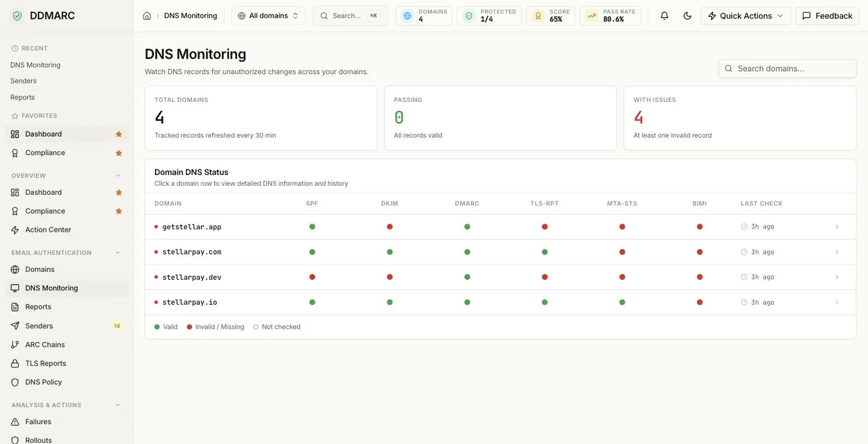Toggle dark mode moon icon
This screenshot has height=444, width=868.
687,16
